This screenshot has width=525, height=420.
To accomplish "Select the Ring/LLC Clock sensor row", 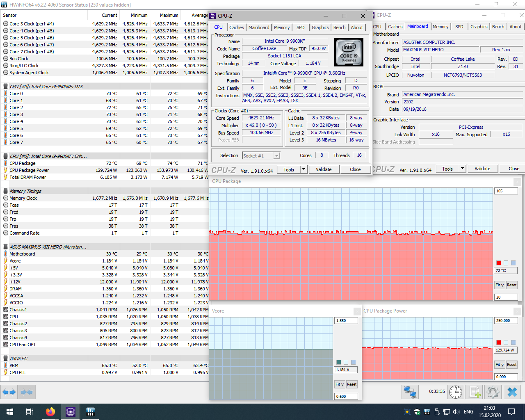I will coord(105,66).
